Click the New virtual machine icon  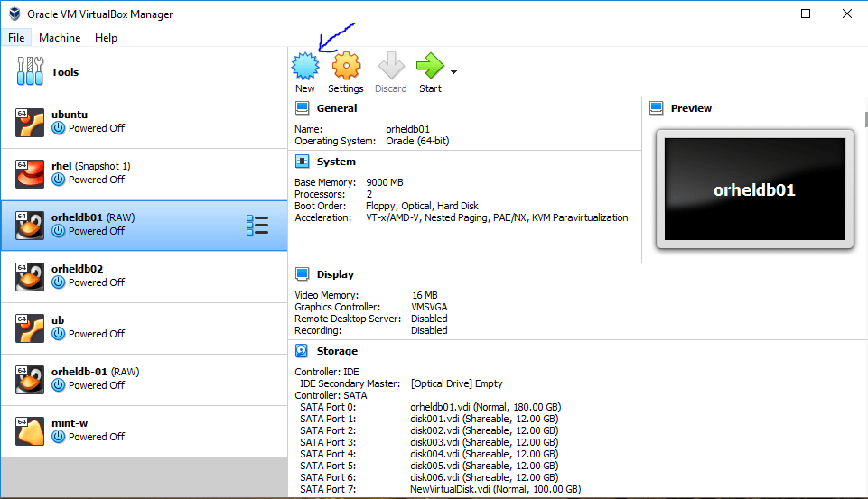(305, 66)
